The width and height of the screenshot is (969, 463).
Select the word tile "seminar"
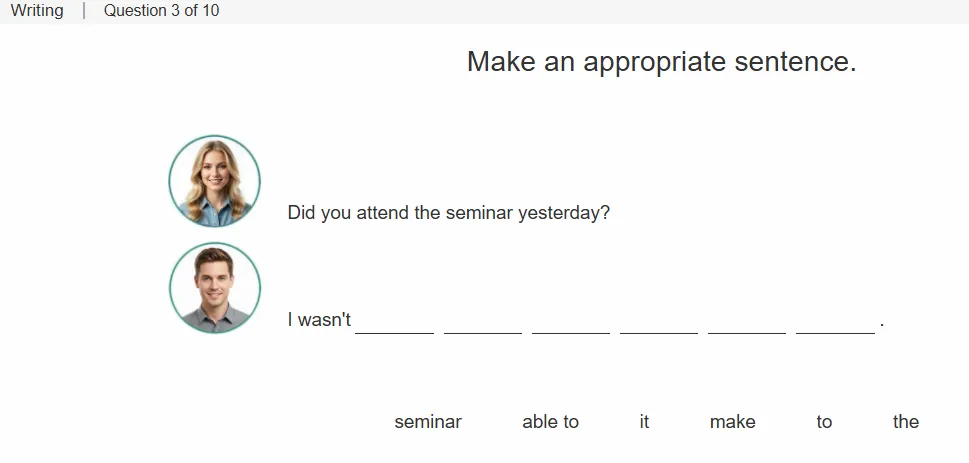[x=428, y=422]
